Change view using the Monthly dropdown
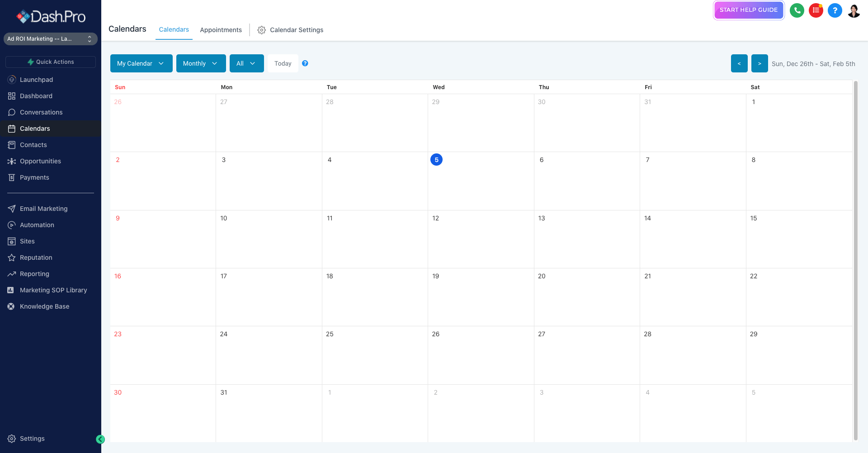 tap(201, 63)
